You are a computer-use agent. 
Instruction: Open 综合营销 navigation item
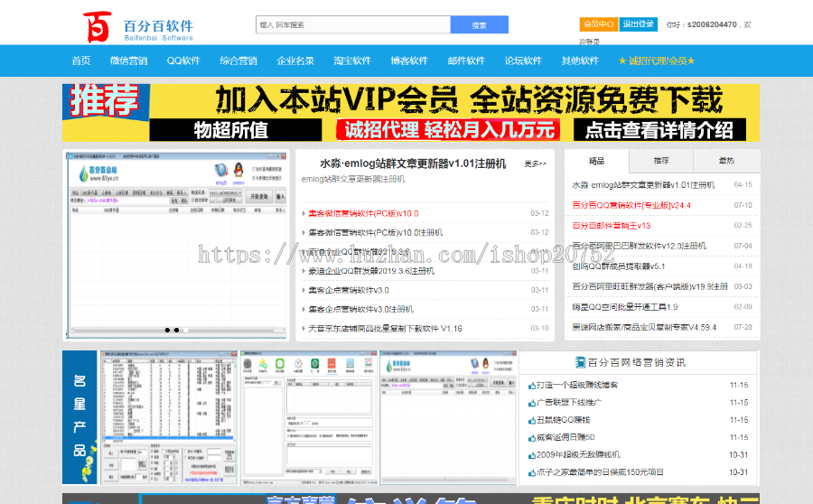(238, 61)
